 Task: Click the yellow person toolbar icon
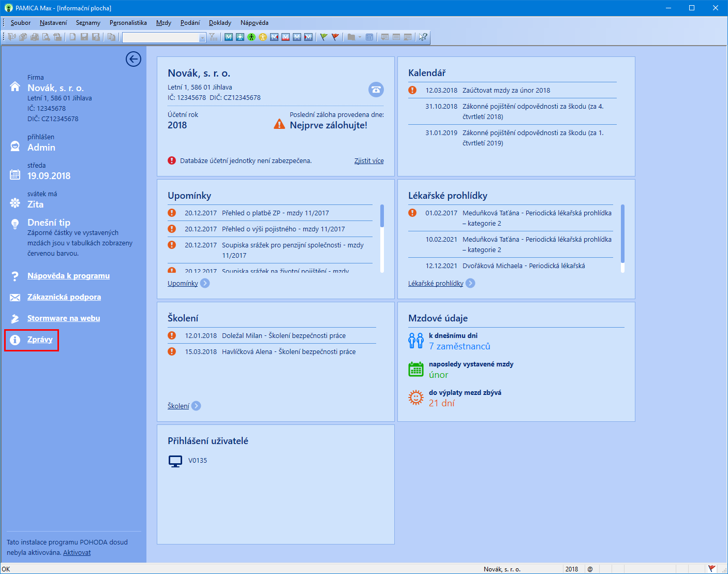(x=263, y=37)
